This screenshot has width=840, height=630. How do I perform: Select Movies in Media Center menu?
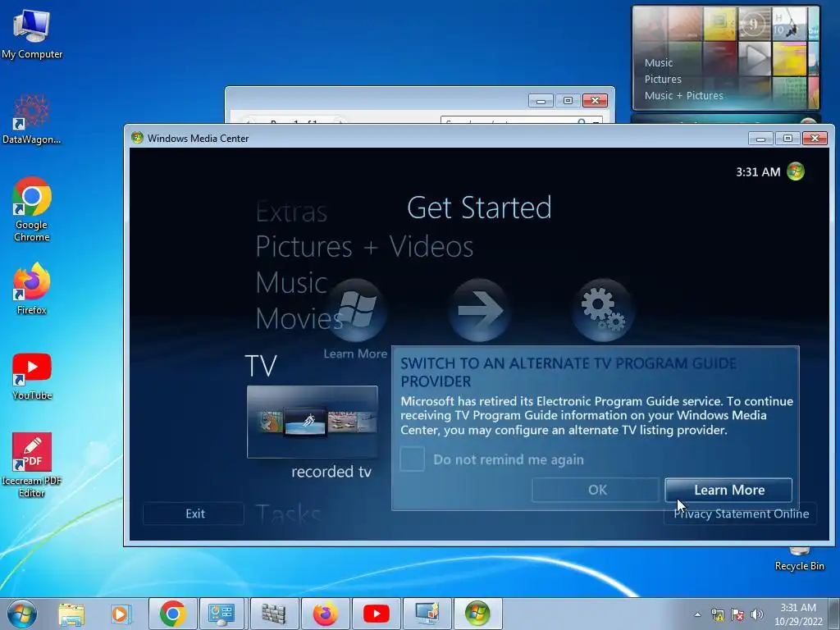pyautogui.click(x=299, y=319)
